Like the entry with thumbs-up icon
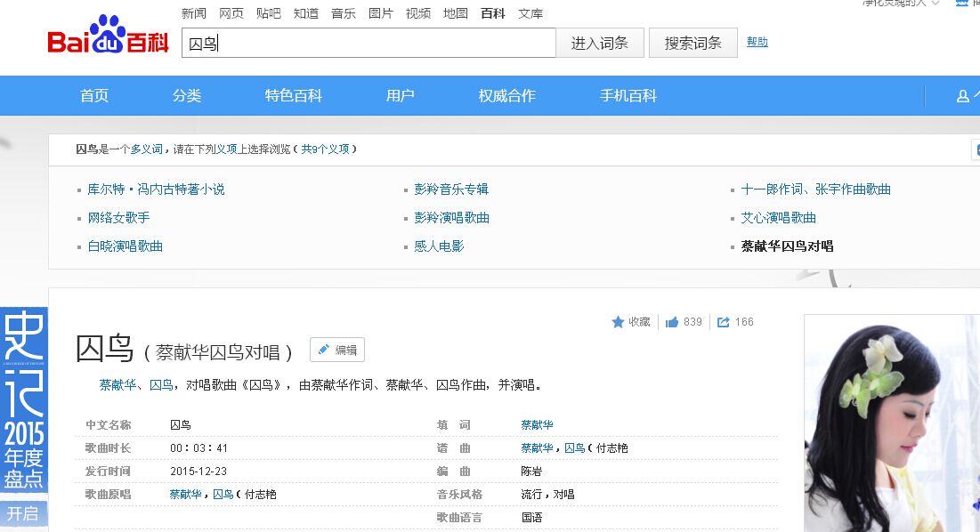This screenshot has height=532, width=980. point(672,322)
